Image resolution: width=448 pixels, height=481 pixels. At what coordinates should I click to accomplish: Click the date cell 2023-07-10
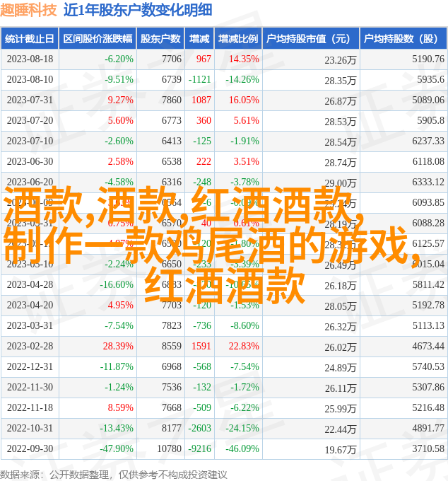[30, 141]
